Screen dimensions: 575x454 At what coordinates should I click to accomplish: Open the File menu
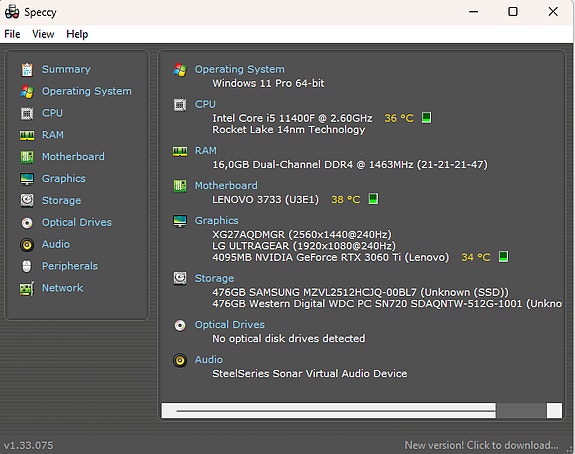click(x=12, y=34)
